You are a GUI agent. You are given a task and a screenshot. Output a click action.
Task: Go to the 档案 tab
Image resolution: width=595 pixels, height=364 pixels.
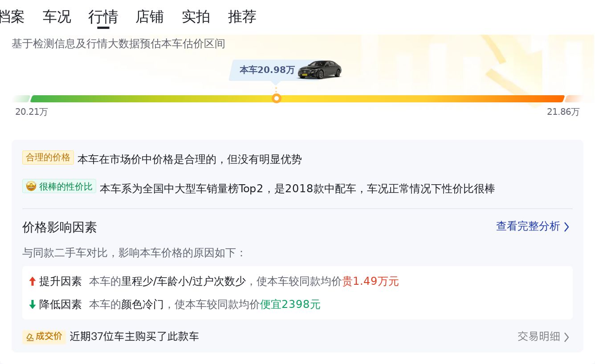[12, 16]
